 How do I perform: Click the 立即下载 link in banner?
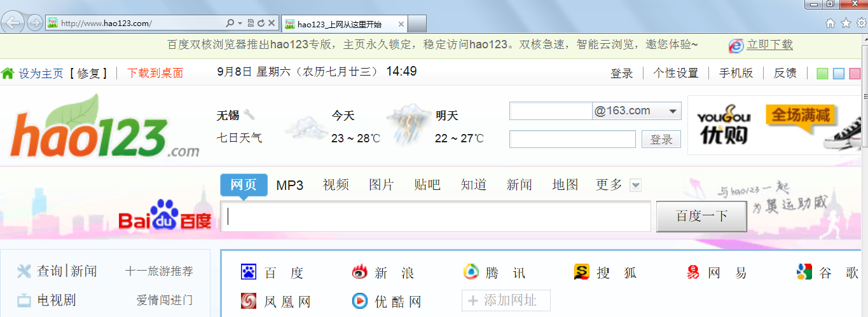770,44
